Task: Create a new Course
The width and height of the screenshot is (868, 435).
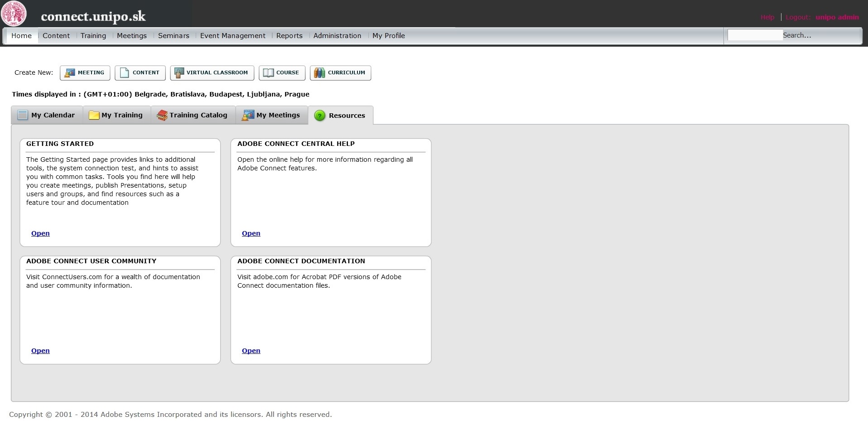Action: pyautogui.click(x=282, y=73)
